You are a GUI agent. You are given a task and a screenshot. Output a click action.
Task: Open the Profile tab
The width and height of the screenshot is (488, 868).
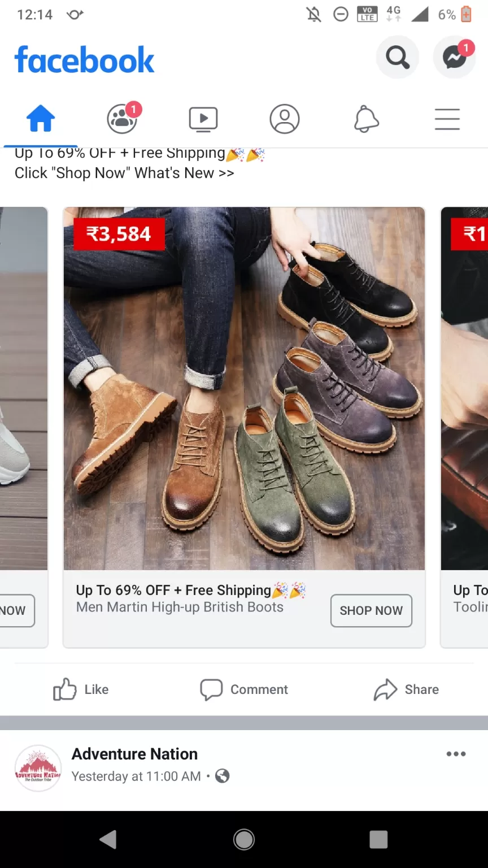(x=285, y=120)
